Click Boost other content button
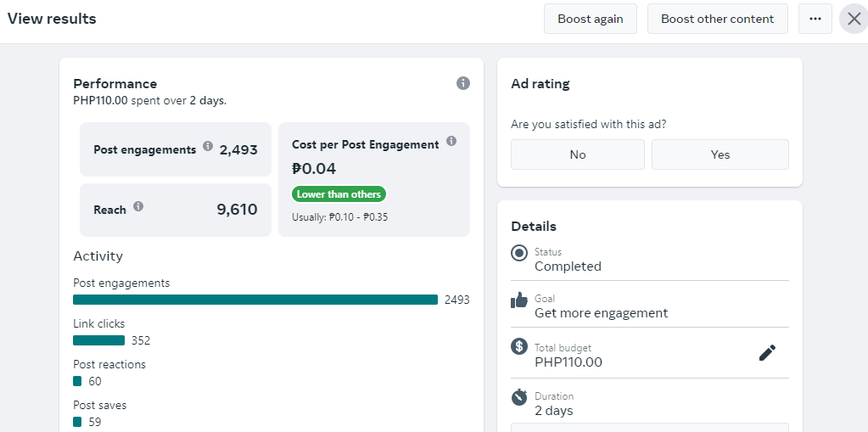Viewport: 868px width, 432px height. pyautogui.click(x=718, y=19)
